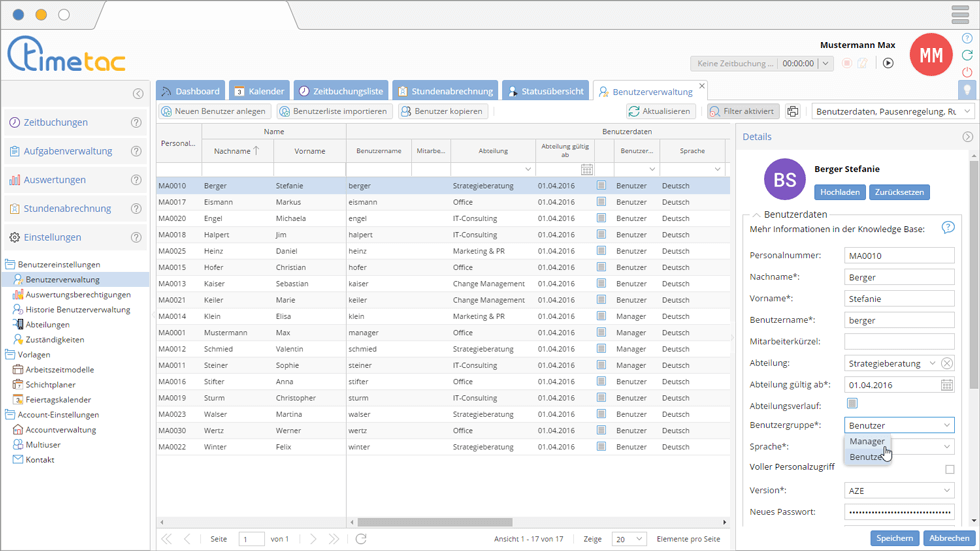The image size is (980, 551).
Task: Open the calendar picker for Abteilung gültig ab
Action: coord(947,384)
